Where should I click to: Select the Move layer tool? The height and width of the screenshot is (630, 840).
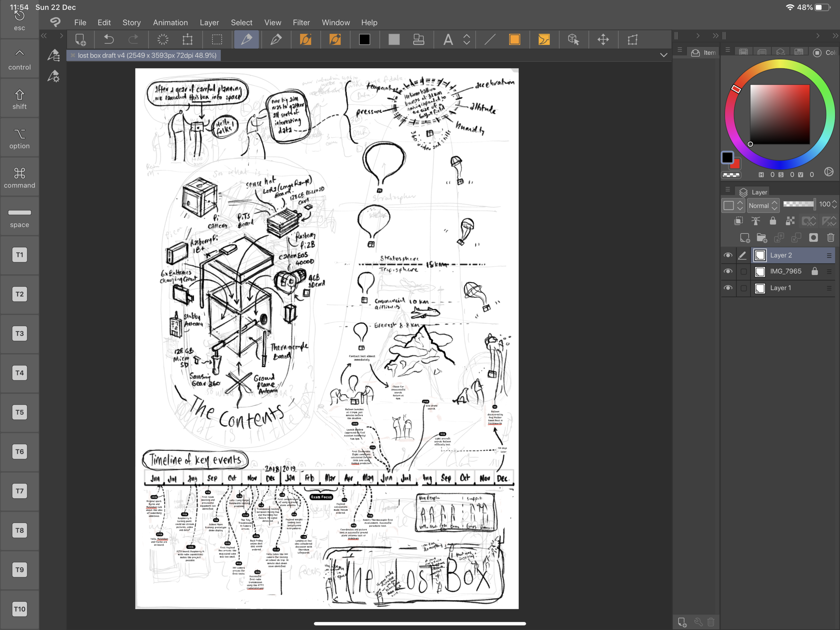(603, 40)
